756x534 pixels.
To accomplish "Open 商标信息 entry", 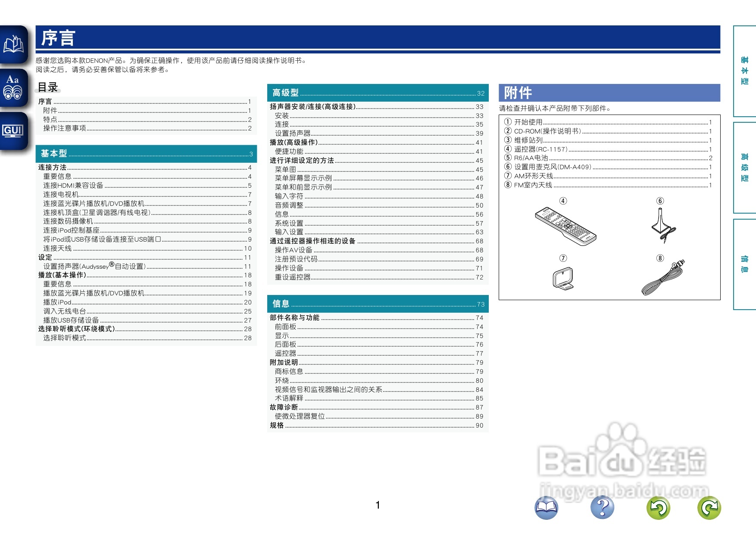I will coord(379,372).
